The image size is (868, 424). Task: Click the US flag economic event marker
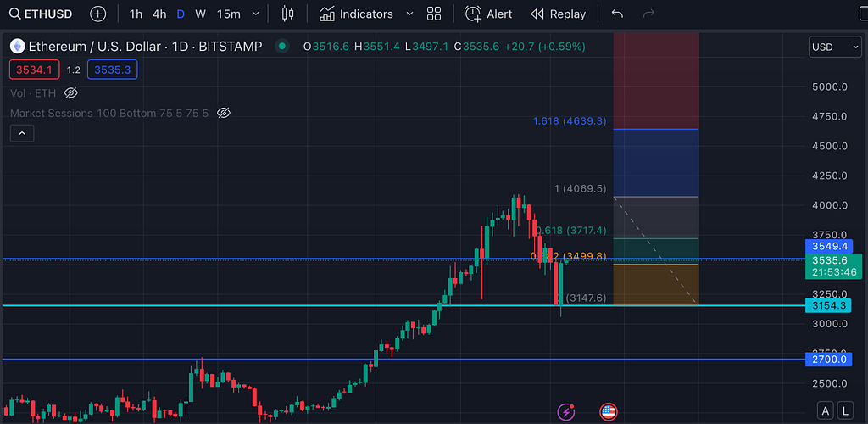(609, 411)
